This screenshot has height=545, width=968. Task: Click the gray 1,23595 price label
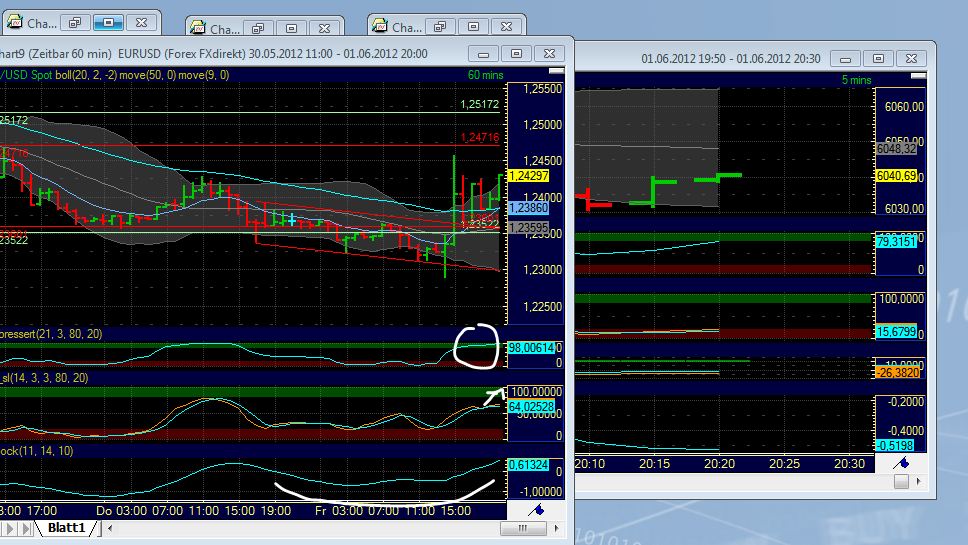pyautogui.click(x=528, y=228)
